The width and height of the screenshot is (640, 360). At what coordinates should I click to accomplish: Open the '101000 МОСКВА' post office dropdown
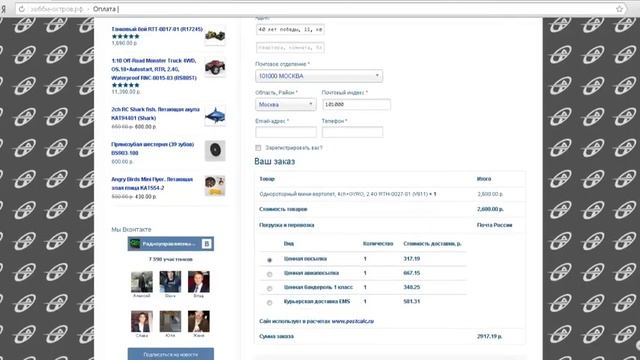coord(319,76)
